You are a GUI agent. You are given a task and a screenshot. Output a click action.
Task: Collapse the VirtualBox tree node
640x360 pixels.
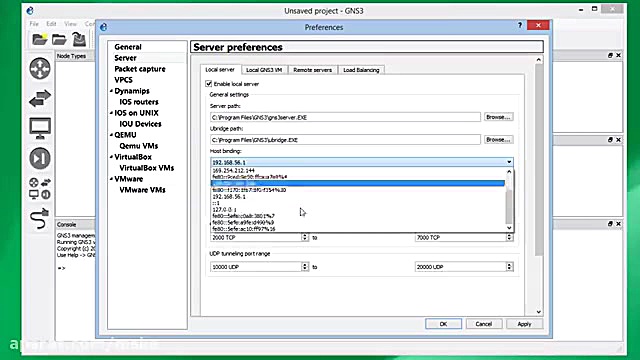[111, 157]
